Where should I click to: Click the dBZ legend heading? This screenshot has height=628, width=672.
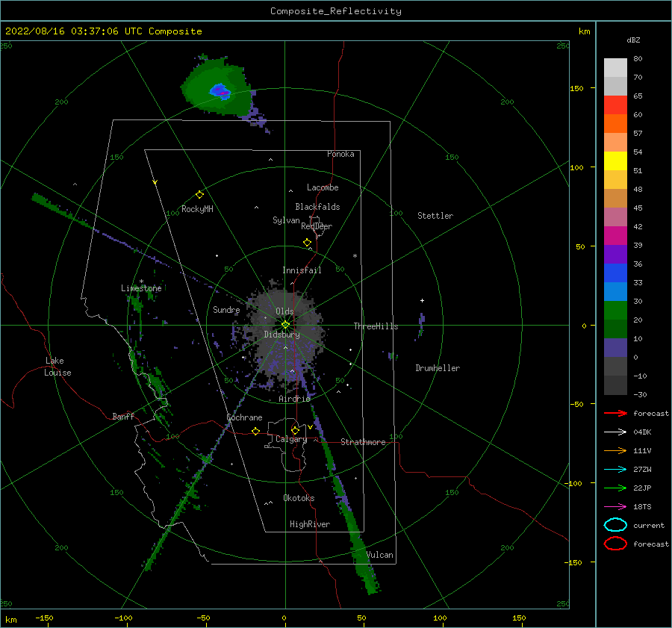point(633,40)
